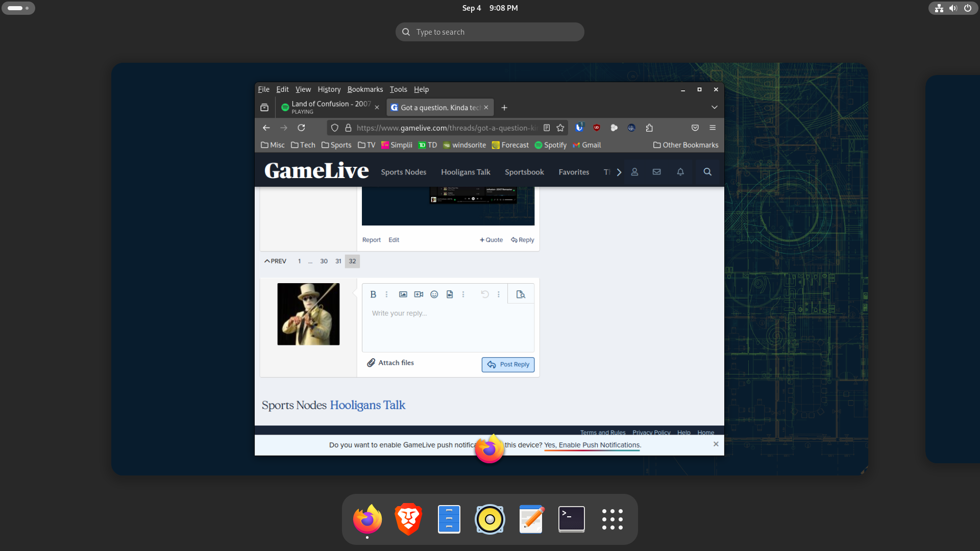Click the Attach files paperclip icon
The image size is (980, 551).
[370, 363]
